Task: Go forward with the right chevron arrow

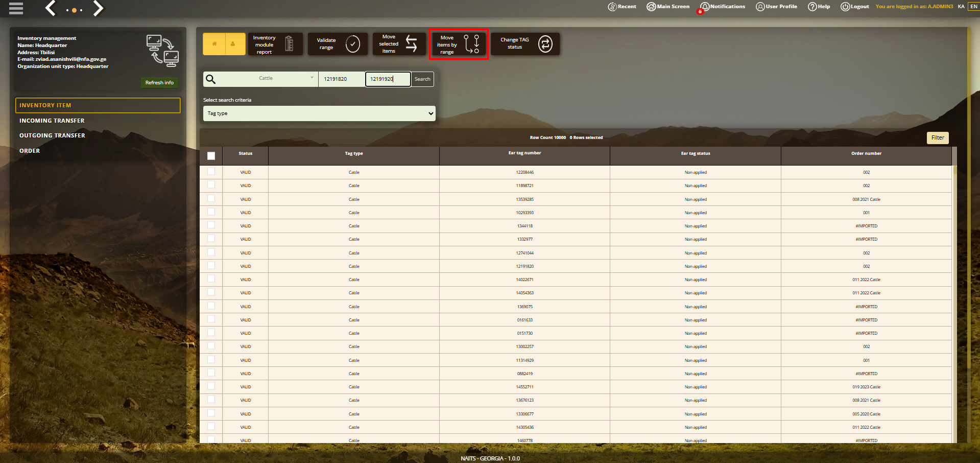Action: coord(99,8)
